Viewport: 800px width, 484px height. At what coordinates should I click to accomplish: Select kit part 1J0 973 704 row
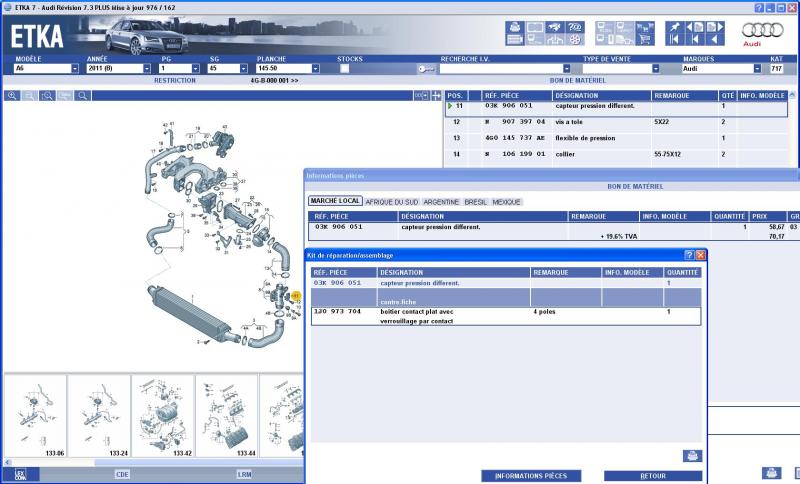506,316
